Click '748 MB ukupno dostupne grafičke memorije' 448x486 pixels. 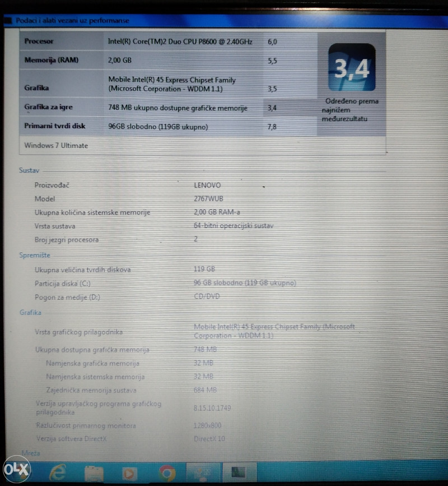point(178,108)
